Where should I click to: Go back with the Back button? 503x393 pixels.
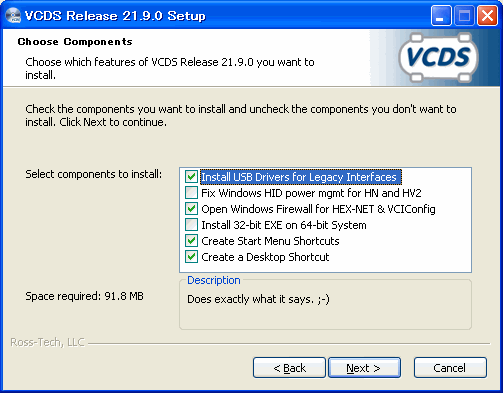click(289, 368)
